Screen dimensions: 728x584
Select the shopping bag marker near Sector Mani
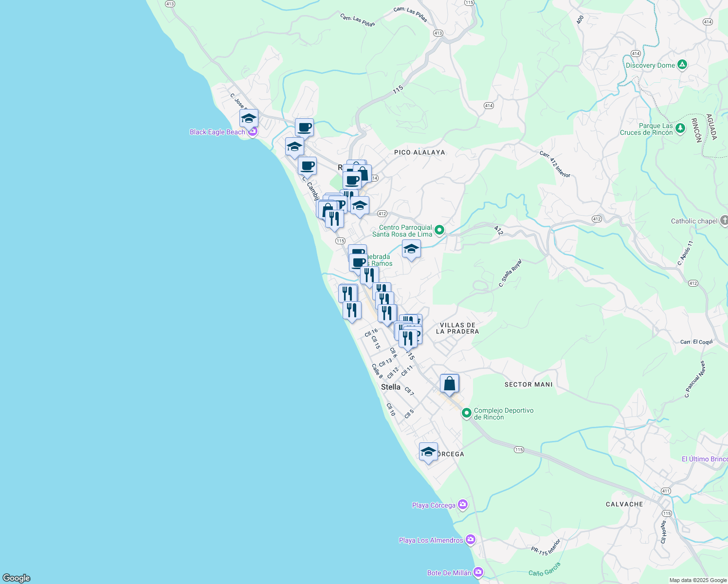tap(449, 383)
